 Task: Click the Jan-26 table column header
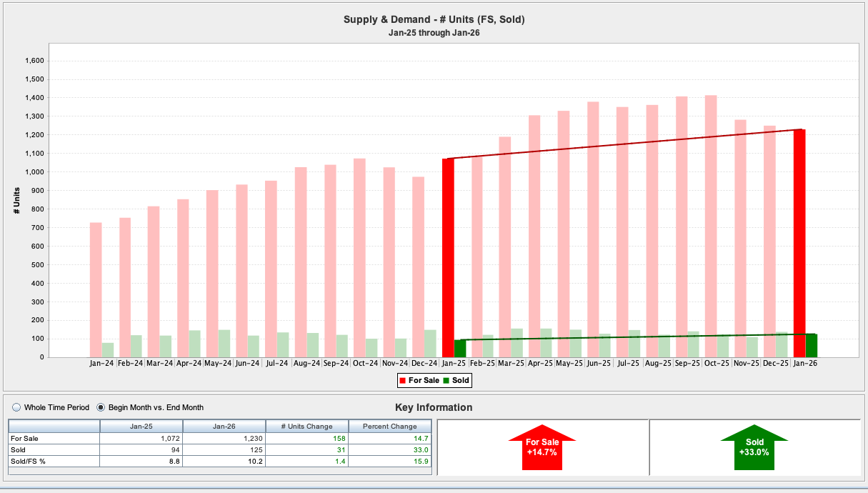[x=224, y=426]
